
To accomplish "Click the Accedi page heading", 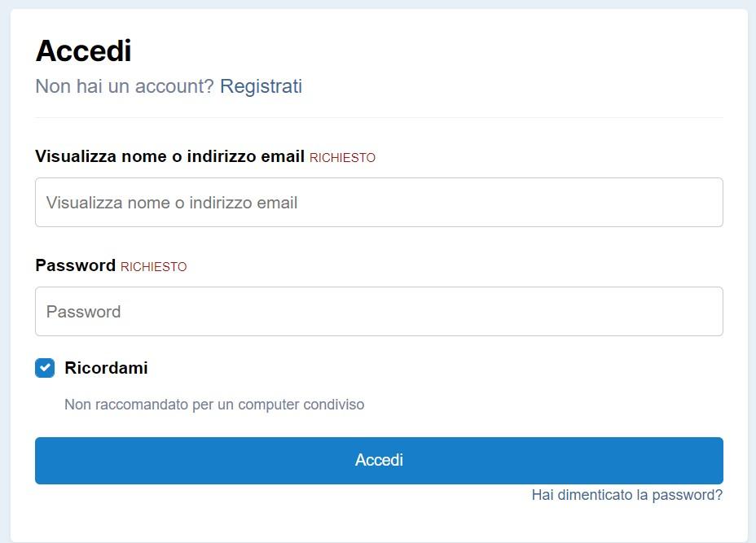I will coord(83,50).
